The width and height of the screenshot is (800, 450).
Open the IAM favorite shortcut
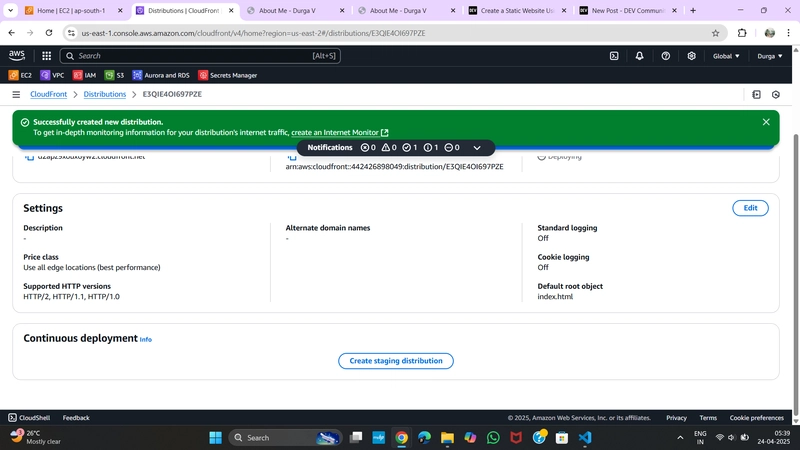[84, 75]
